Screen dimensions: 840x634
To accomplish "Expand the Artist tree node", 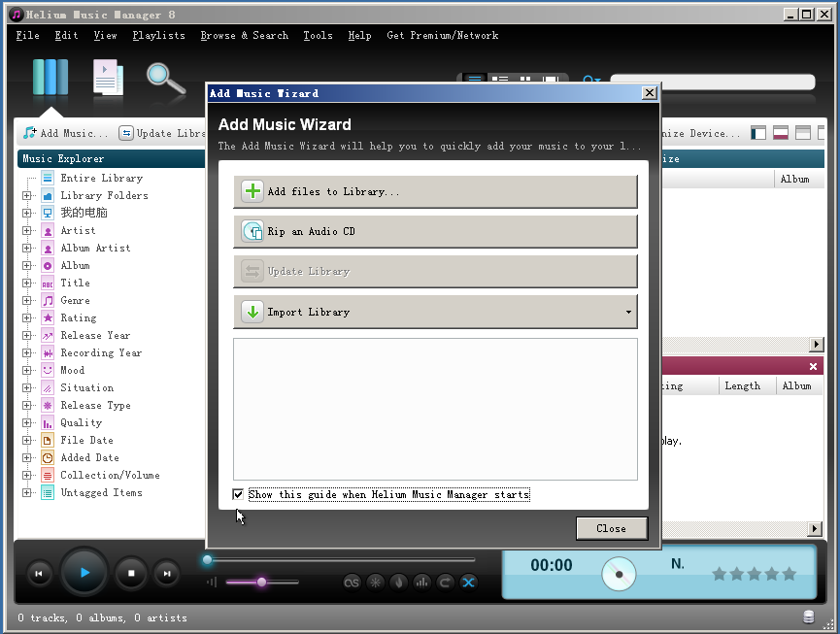I will click(x=26, y=231).
